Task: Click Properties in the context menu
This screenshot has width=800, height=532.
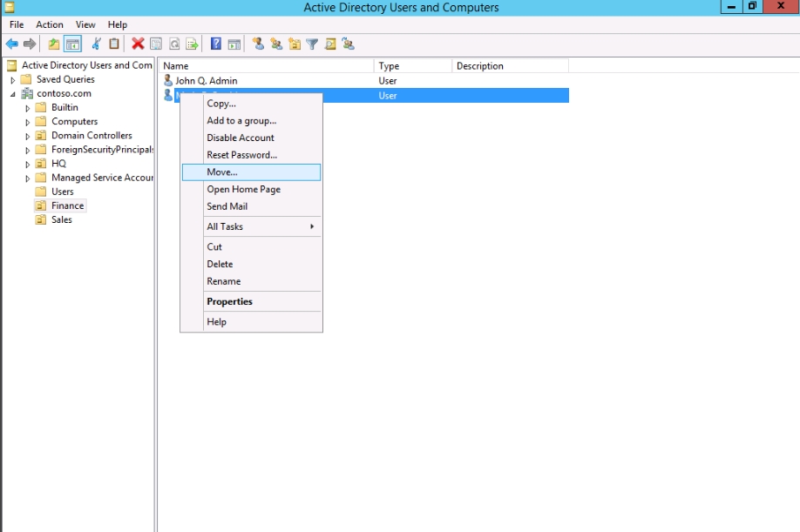Action: pyautogui.click(x=229, y=301)
